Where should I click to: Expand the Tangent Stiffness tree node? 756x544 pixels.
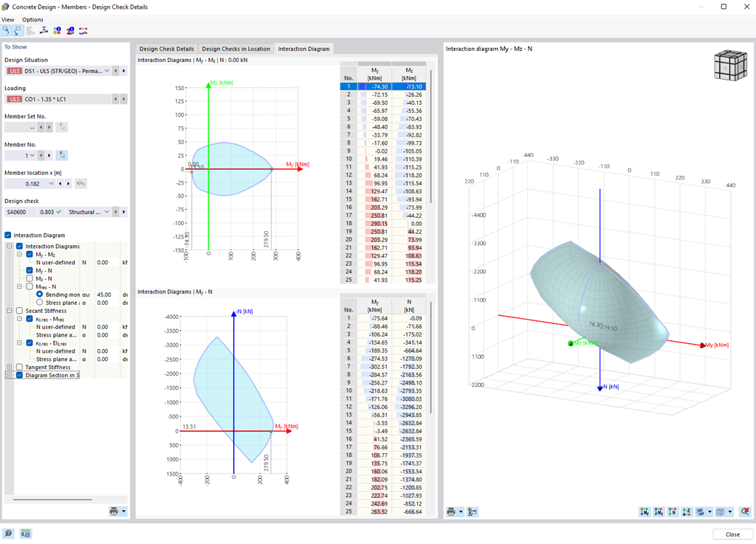[9, 367]
